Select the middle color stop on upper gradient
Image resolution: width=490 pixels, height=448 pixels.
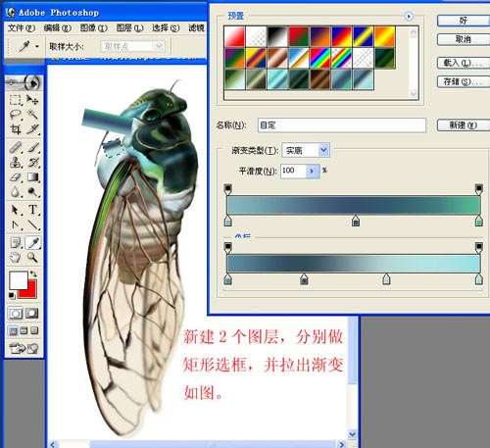pyautogui.click(x=356, y=222)
